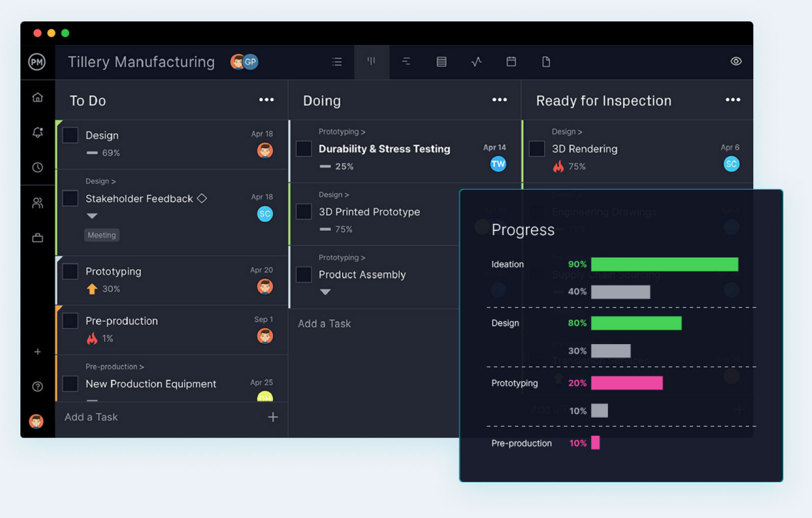Click Design 80% green progress bar
This screenshot has height=518, width=812.
coord(636,323)
